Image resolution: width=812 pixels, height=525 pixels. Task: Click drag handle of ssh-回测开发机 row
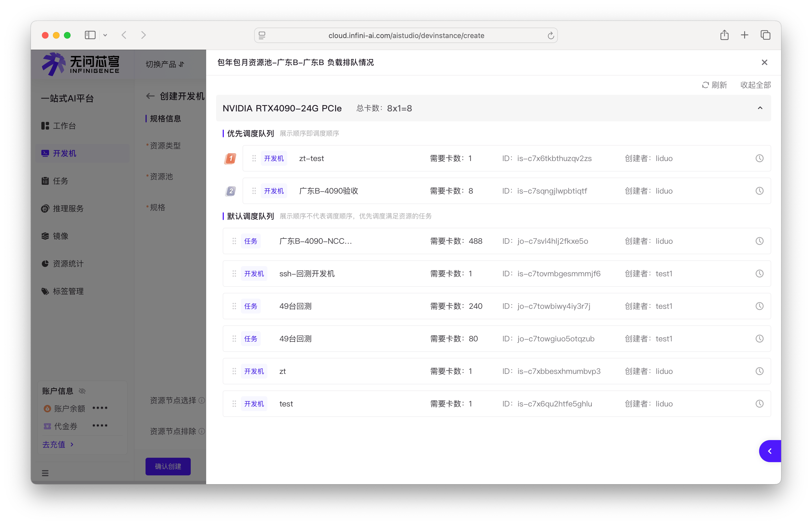click(234, 274)
